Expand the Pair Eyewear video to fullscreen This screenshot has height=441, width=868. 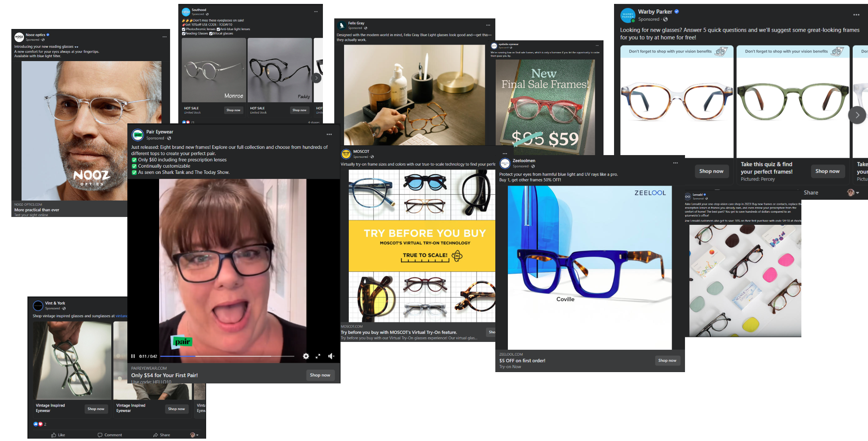tap(318, 356)
